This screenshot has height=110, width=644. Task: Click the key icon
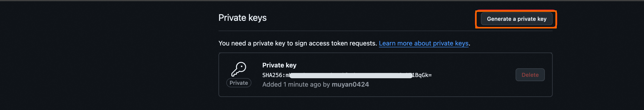[239, 69]
